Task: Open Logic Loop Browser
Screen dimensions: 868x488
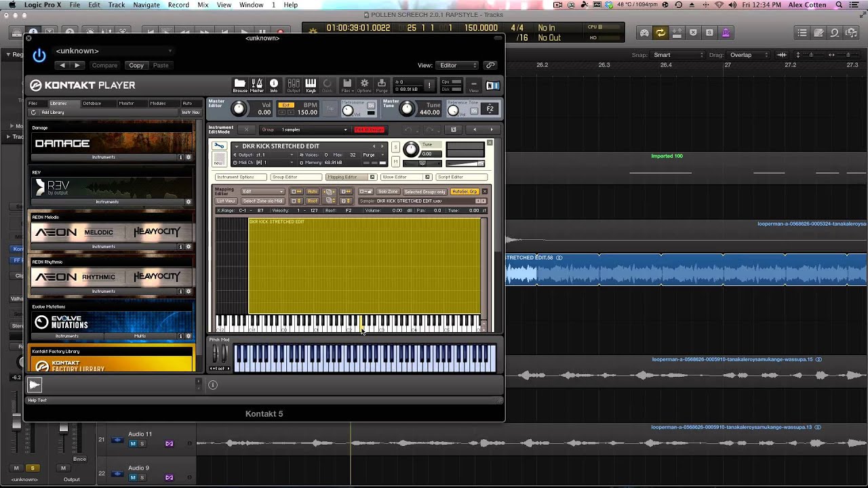Action: (x=835, y=33)
